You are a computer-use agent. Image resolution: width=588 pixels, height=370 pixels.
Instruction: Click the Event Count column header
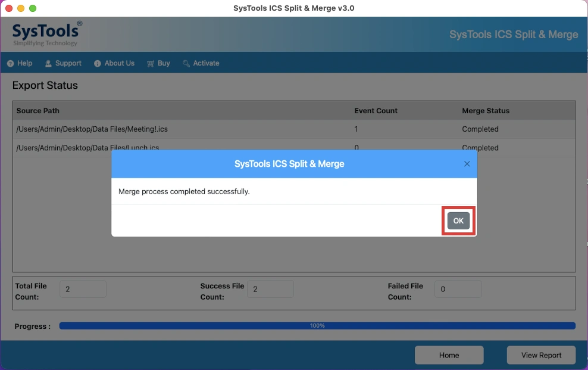tap(376, 111)
